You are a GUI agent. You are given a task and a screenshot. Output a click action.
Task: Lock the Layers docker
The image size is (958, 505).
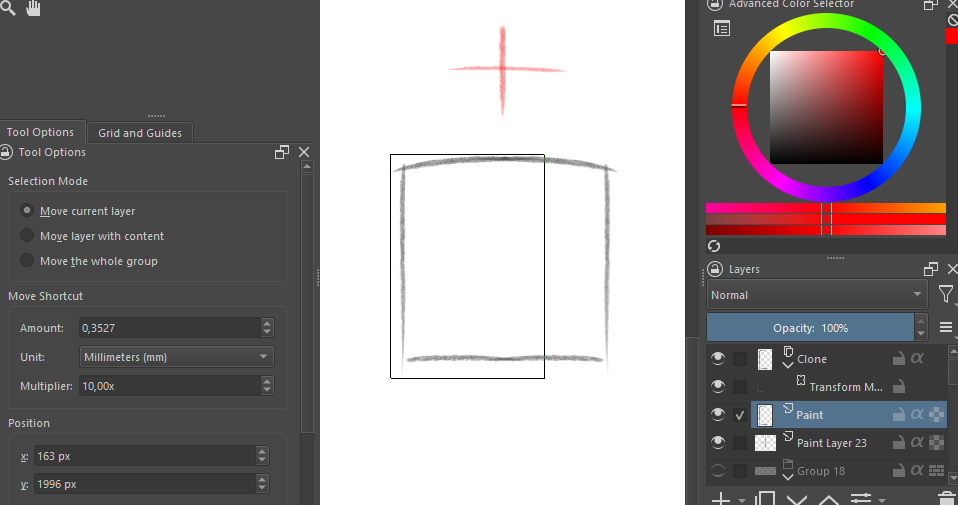coord(715,269)
